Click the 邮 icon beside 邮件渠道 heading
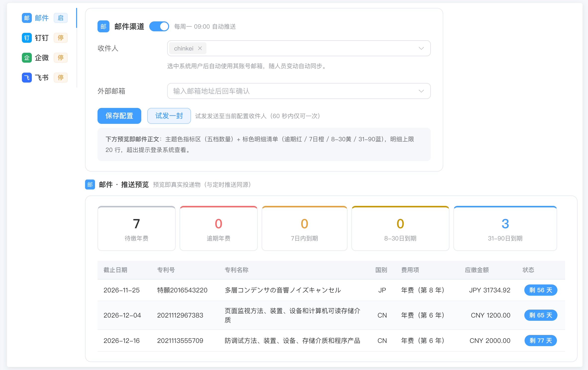Screen dimensions: 588x370 (103, 26)
